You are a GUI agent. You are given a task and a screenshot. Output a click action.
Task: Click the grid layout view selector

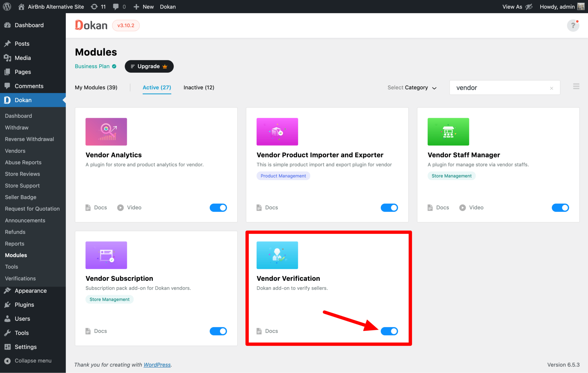576,86
